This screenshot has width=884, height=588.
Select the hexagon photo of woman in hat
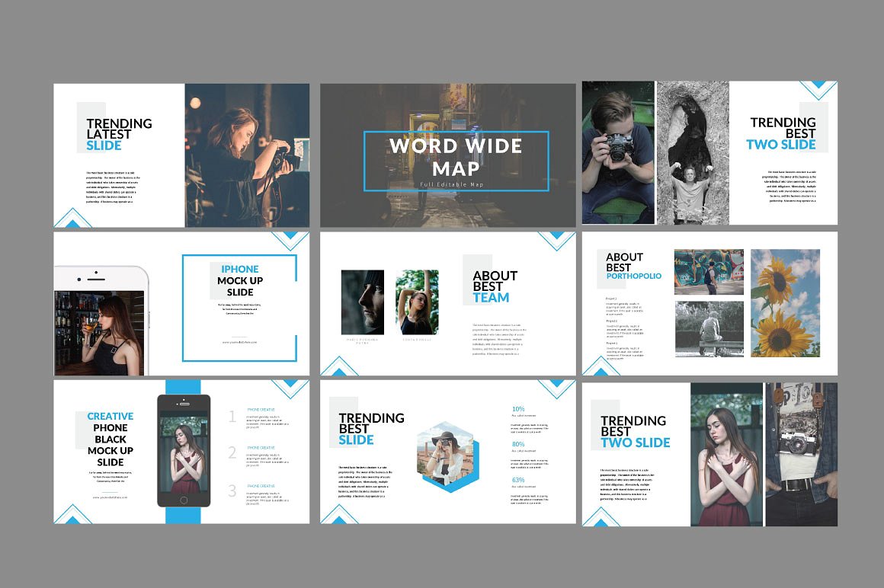point(447,452)
